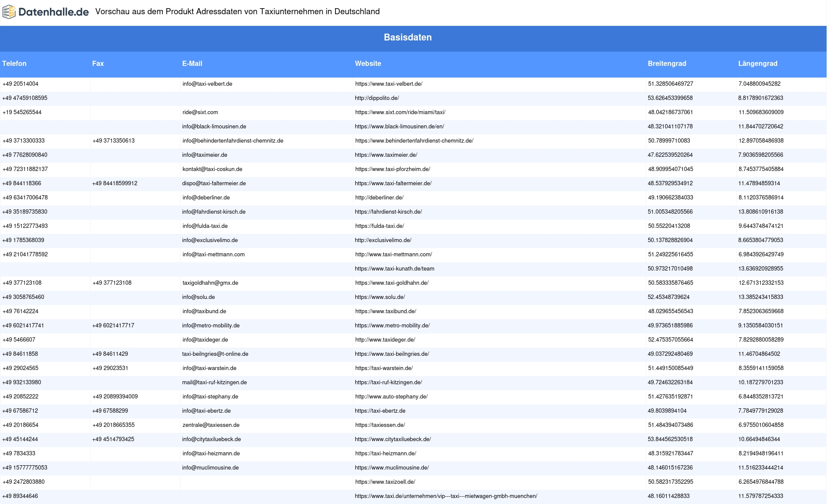
Task: Select latitude value 49.8039894104
Action: [667, 411]
